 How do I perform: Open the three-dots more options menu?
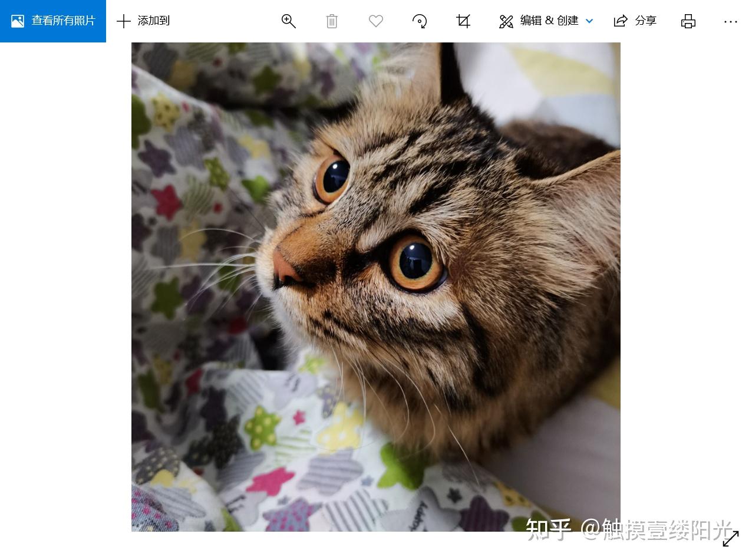point(731,21)
